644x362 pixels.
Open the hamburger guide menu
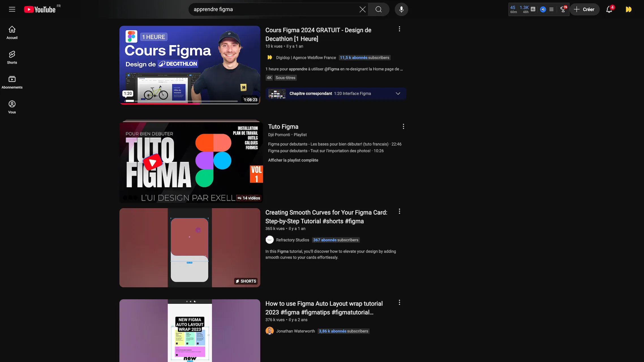(x=12, y=9)
